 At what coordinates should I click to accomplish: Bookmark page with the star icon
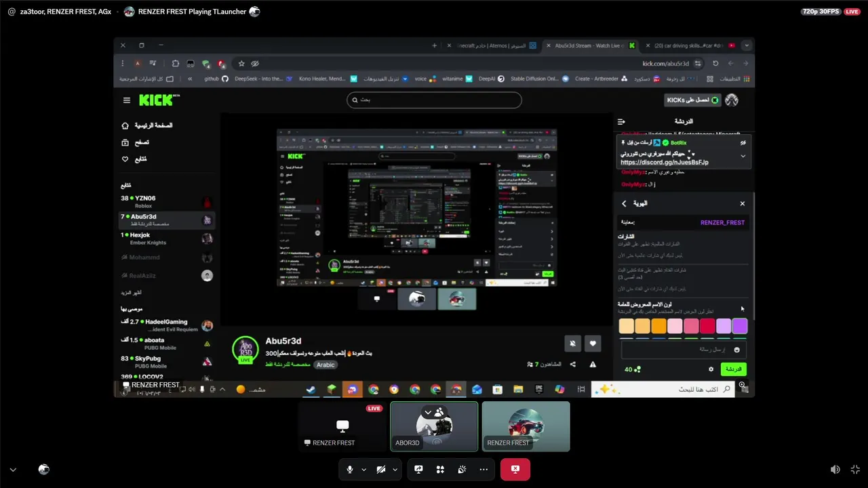click(x=241, y=63)
